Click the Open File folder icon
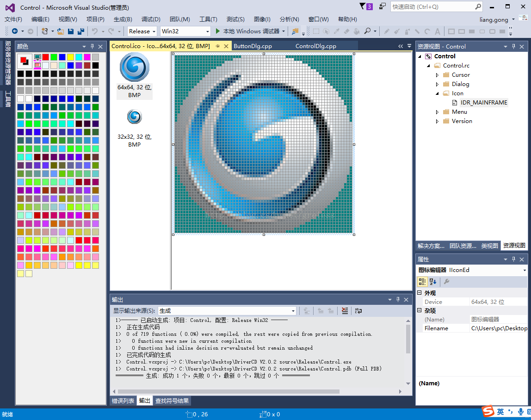The width and height of the screenshot is (531, 420). (60, 31)
